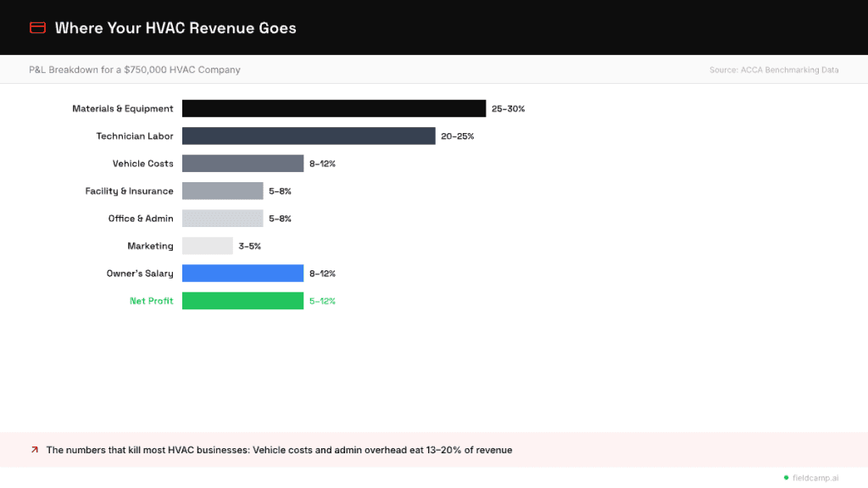Select the upward arrow icon beside the note

click(34, 450)
